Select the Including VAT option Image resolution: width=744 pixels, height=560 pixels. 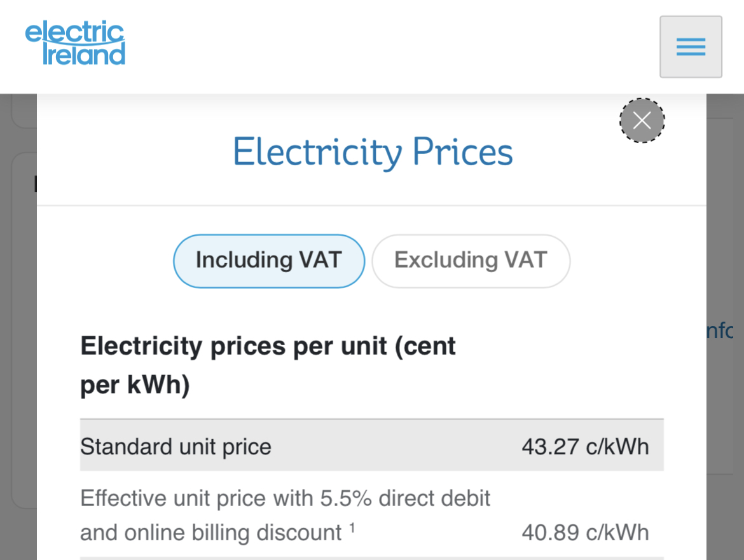(269, 261)
